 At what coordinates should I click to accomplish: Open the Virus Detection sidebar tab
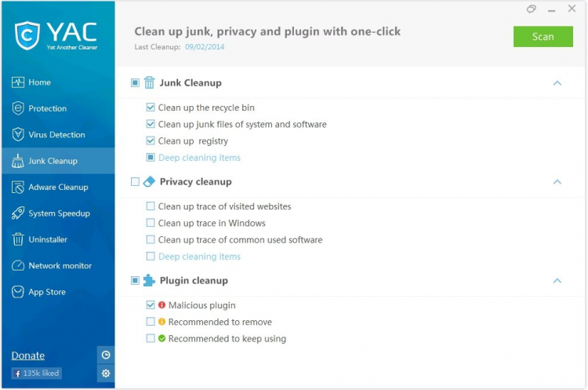point(56,135)
